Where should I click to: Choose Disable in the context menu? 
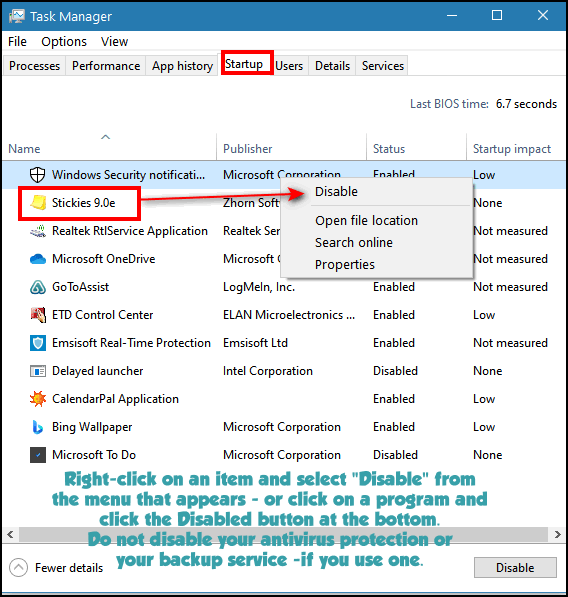376,192
